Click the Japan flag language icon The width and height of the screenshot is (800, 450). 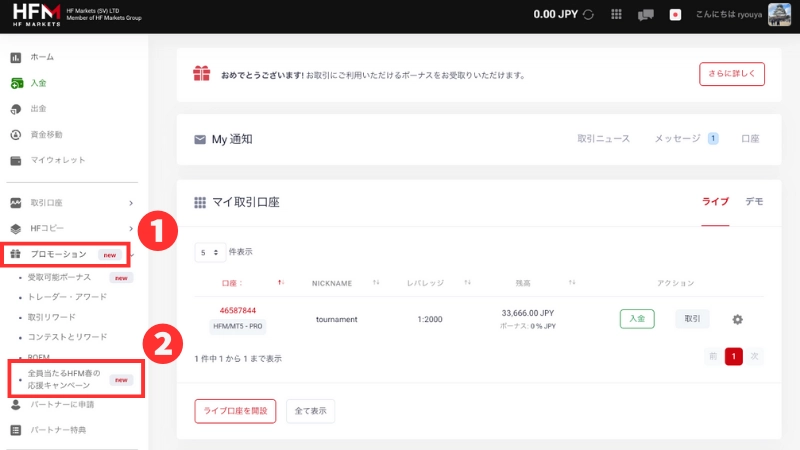coord(676,15)
